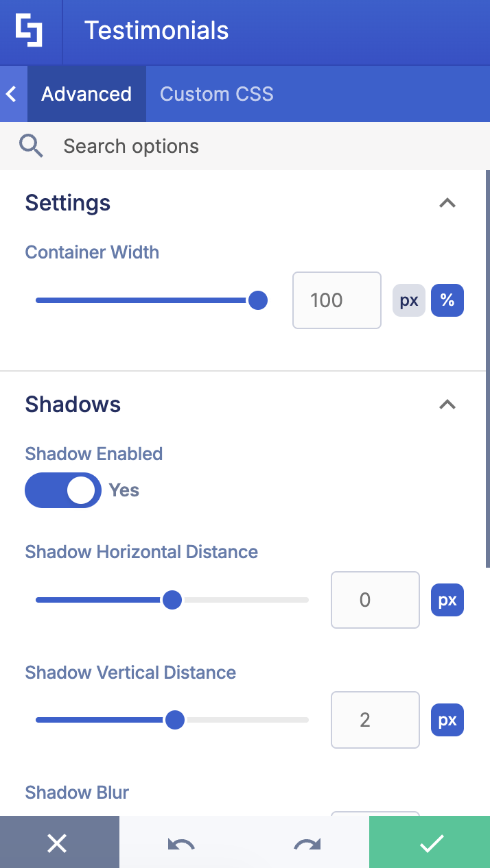Click the px badge beside Shadow Vertical Distance
The height and width of the screenshot is (868, 490).
click(447, 720)
